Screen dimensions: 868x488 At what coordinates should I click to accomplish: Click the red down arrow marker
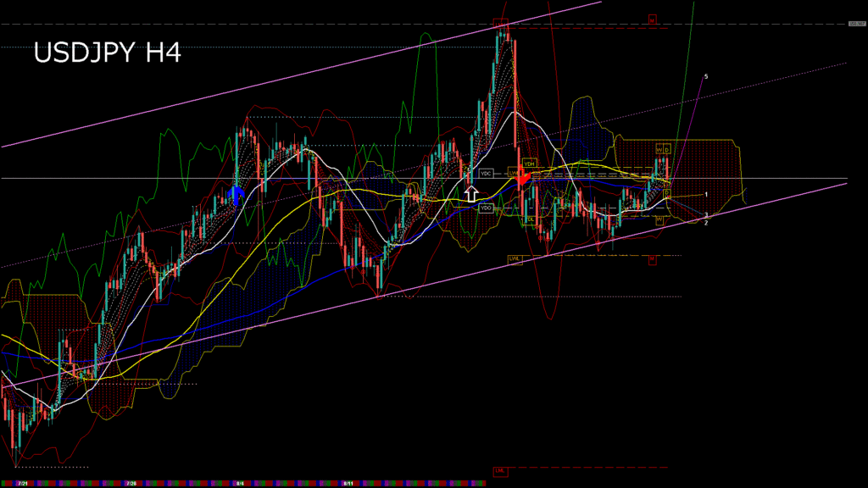tap(521, 177)
